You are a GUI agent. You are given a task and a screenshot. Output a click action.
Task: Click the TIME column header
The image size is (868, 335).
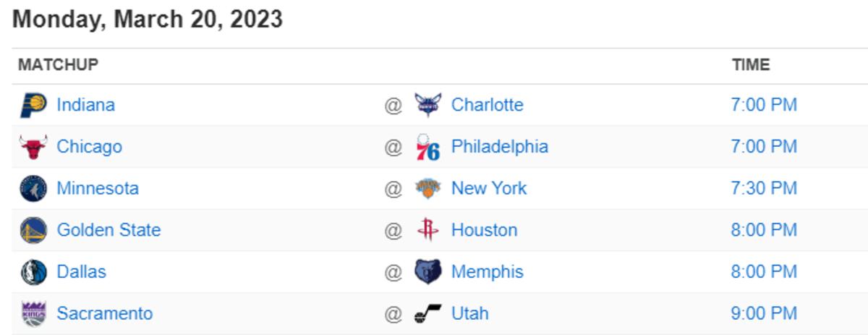pos(751,64)
